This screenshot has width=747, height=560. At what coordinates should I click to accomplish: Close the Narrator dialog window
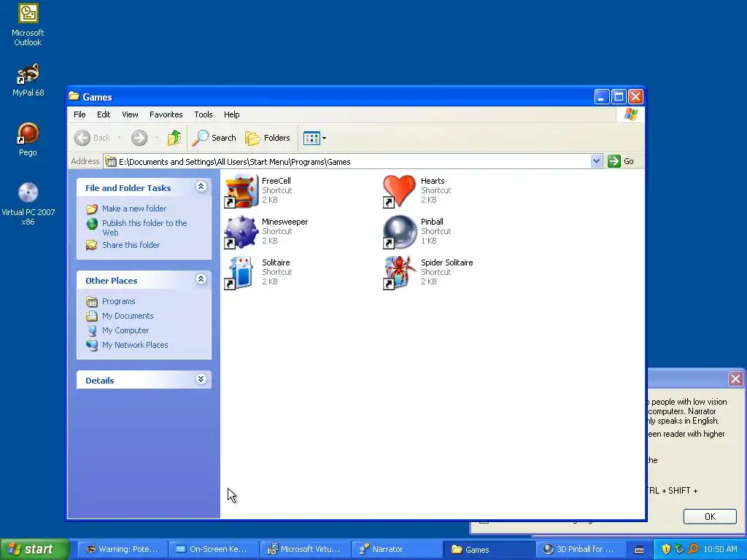click(735, 379)
